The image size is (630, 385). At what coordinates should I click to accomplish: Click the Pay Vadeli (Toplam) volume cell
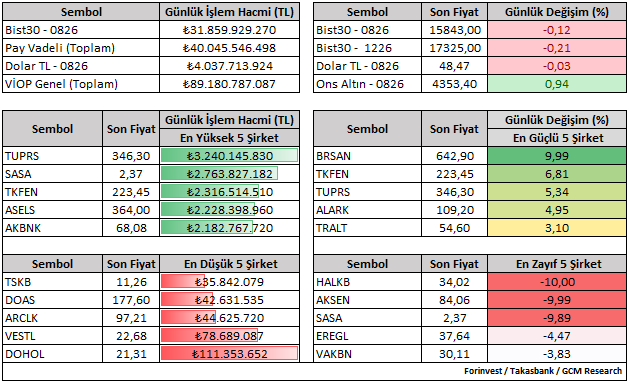coord(229,48)
